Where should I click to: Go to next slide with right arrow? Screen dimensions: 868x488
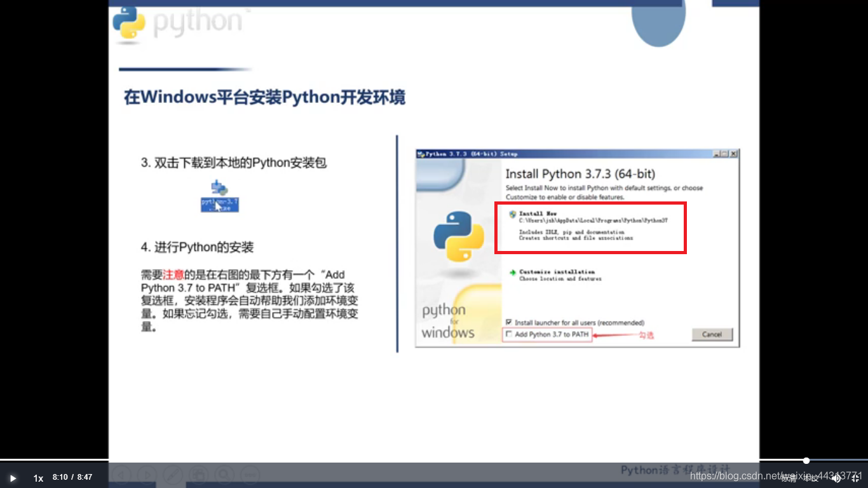point(147,475)
